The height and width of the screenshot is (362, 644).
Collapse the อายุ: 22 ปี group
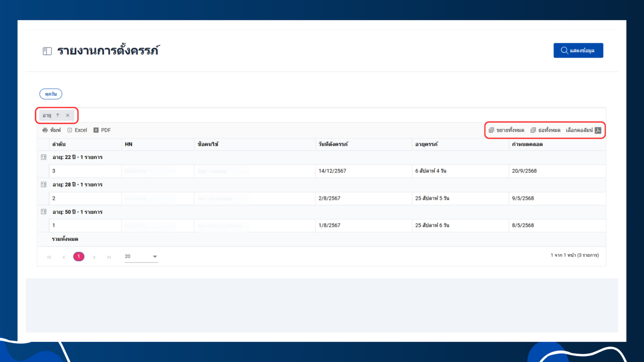pos(44,157)
